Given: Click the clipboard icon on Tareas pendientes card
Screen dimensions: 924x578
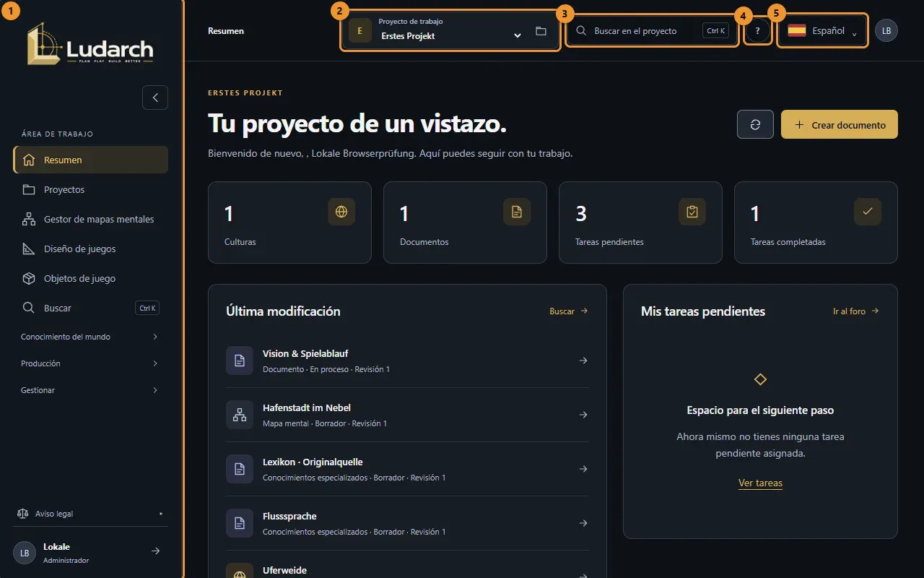Looking at the screenshot, I should (692, 212).
